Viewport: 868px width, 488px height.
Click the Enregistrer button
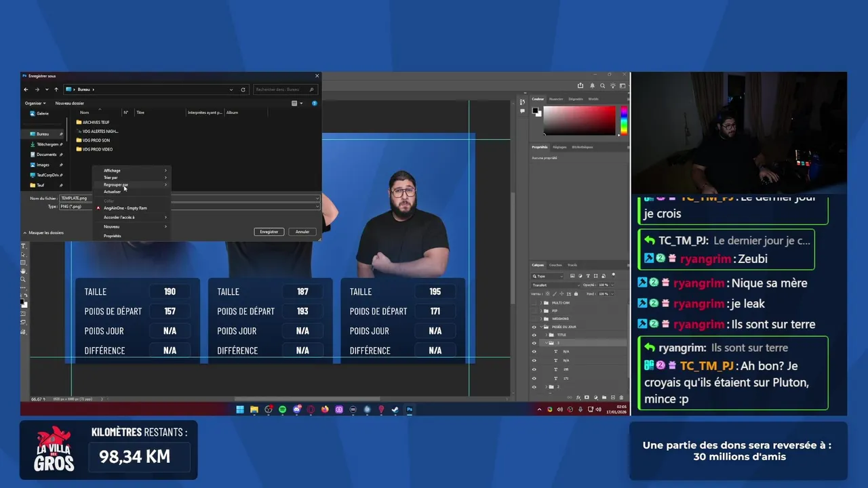[269, 232]
